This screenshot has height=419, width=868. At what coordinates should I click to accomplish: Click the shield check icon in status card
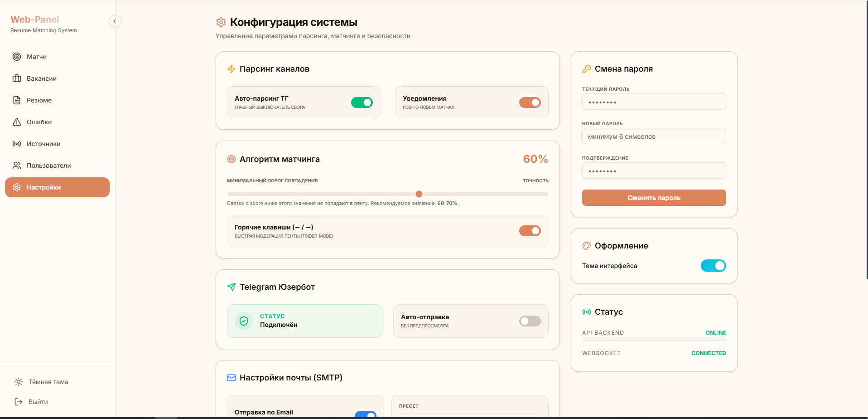click(244, 321)
